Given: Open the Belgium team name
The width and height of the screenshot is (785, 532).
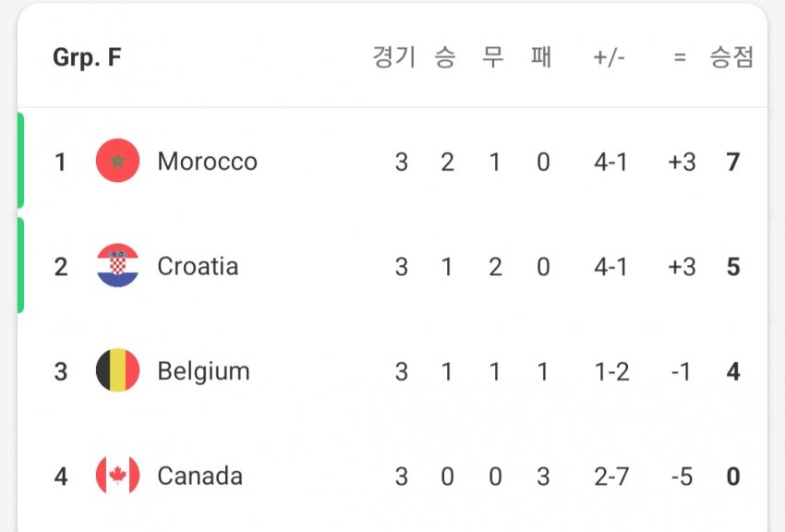Looking at the screenshot, I should (203, 372).
